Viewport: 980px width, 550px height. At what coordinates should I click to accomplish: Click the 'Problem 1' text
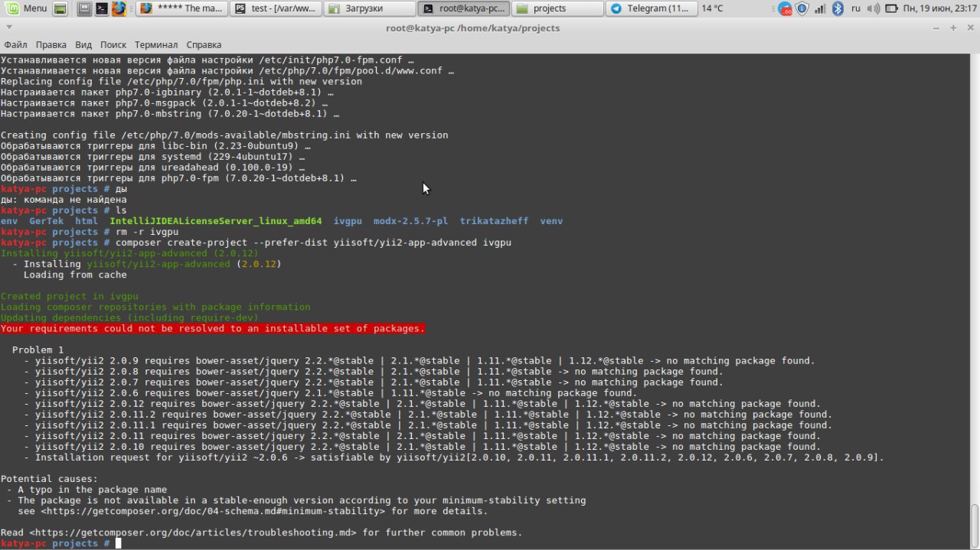38,350
